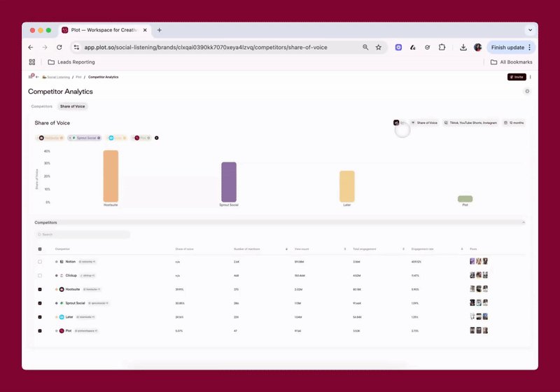Viewport: 560px width, 392px height.
Task: Open the three-dot menu beside Invite
Action: [531, 77]
